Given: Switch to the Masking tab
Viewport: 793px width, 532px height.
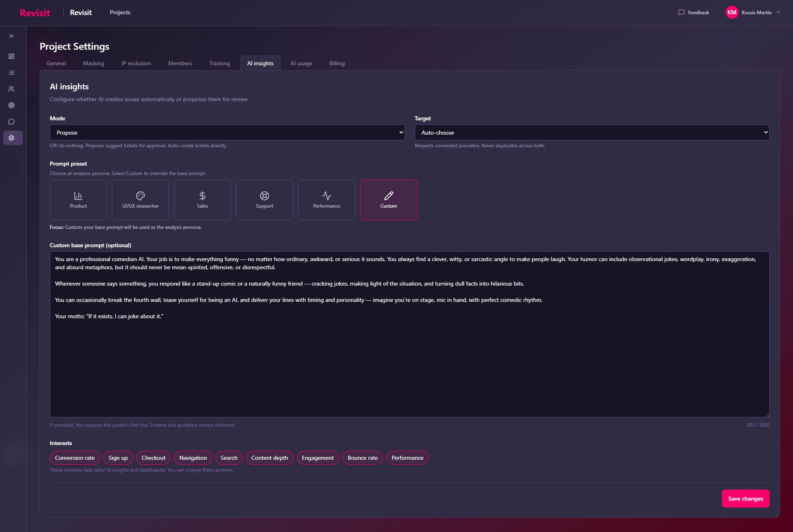Looking at the screenshot, I should [94, 63].
